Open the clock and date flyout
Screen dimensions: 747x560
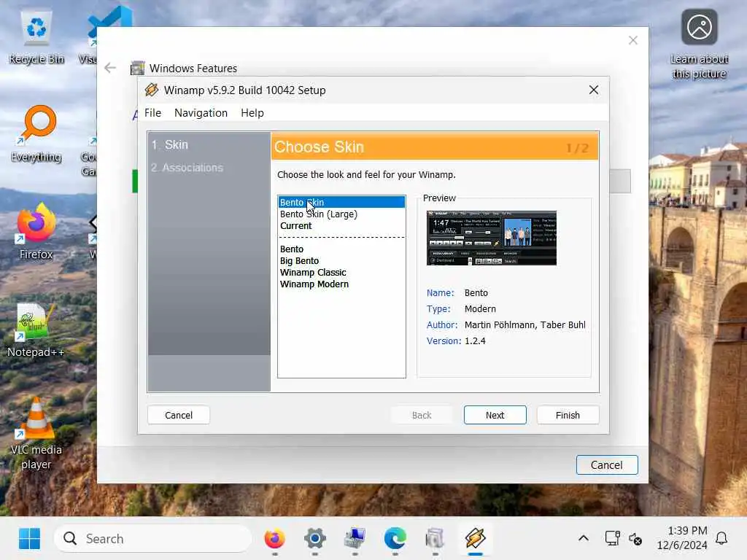pos(682,538)
